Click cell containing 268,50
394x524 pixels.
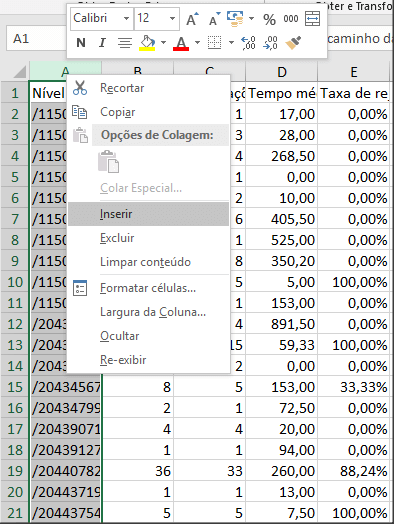coord(282,156)
